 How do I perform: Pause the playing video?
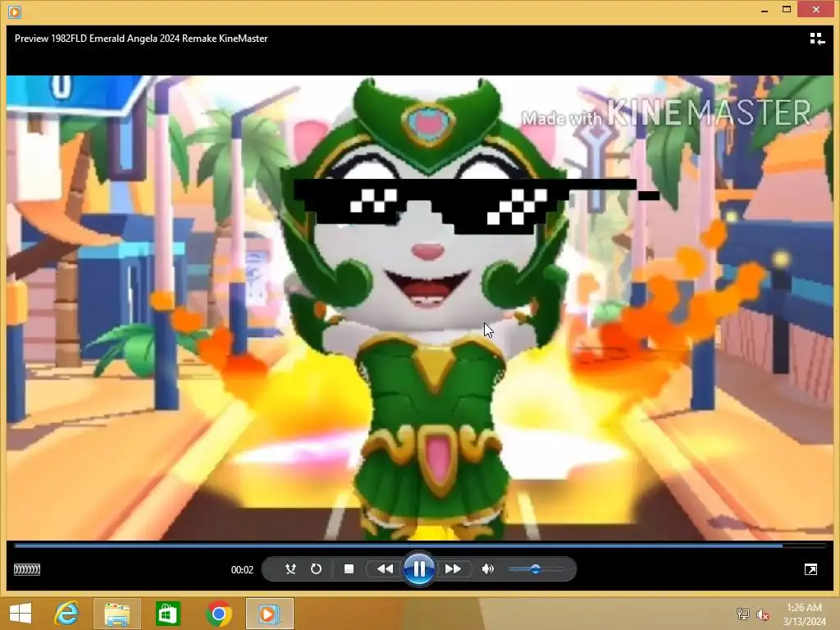pyautogui.click(x=418, y=569)
